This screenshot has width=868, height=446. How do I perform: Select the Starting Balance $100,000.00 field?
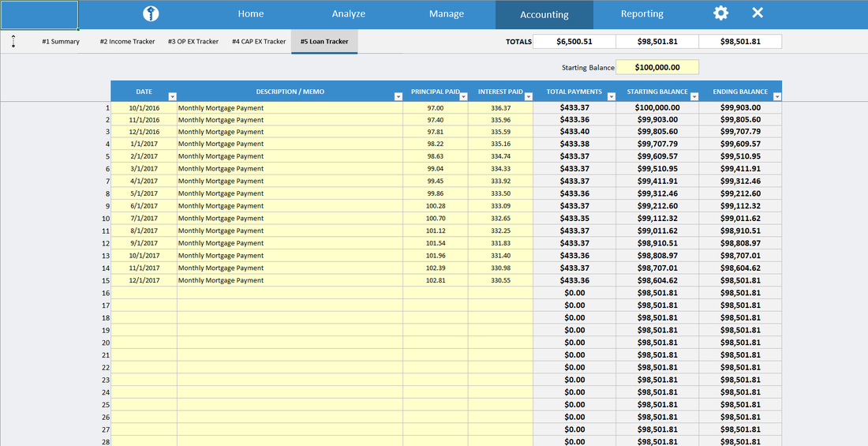(x=657, y=67)
